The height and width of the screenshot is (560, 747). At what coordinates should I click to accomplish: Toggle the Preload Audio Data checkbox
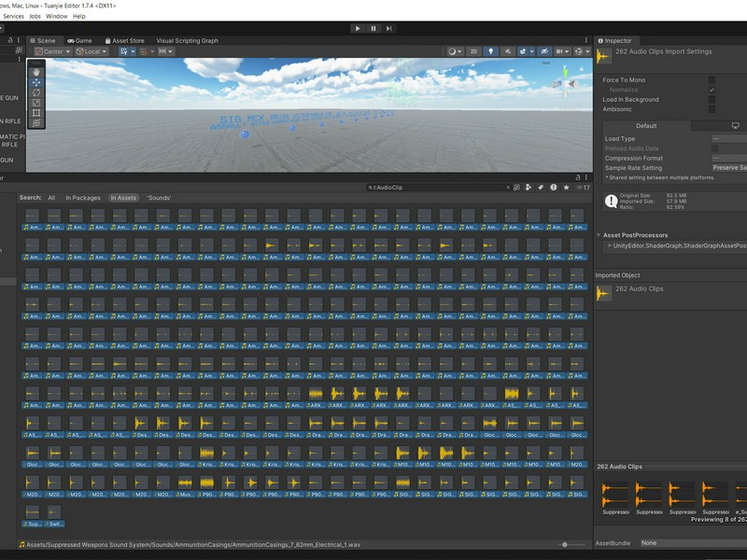(x=714, y=148)
